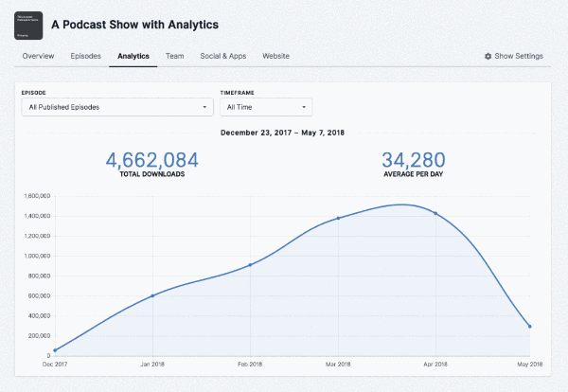Select the May 2018 chart data point
The width and height of the screenshot is (568, 392).
pyautogui.click(x=529, y=327)
